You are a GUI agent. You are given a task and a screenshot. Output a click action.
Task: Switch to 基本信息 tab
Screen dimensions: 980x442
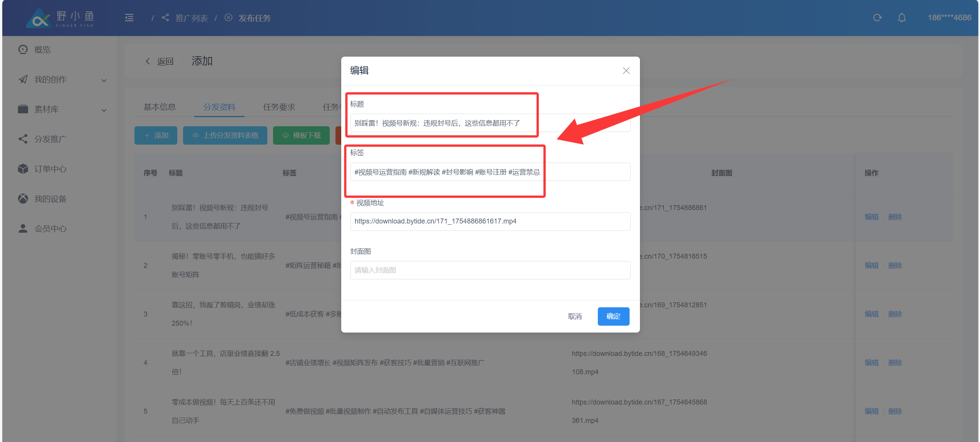[159, 107]
